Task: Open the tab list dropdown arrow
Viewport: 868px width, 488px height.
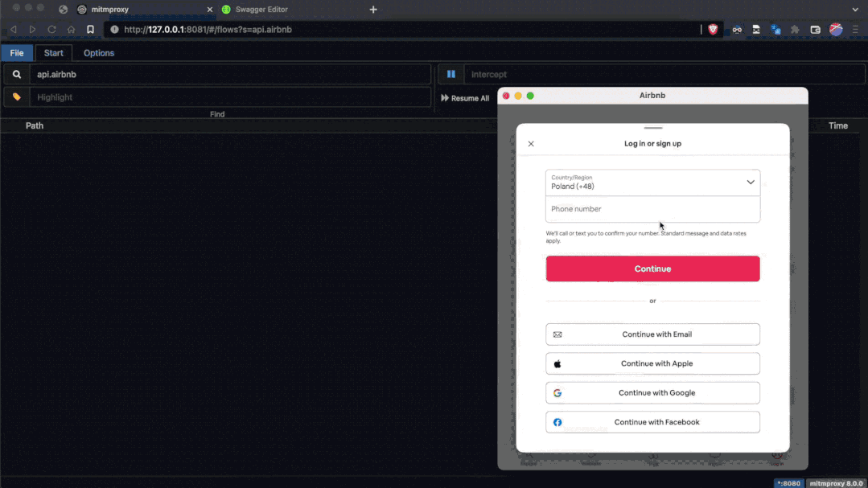Action: pos(856,10)
